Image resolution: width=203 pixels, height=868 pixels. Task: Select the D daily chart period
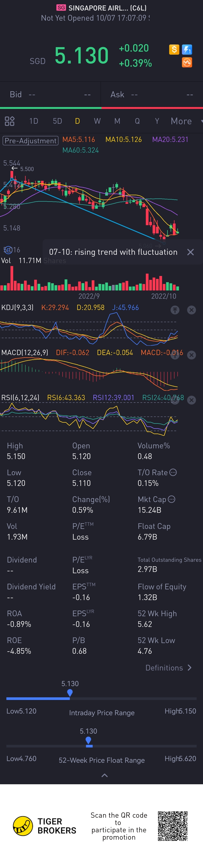tap(78, 121)
